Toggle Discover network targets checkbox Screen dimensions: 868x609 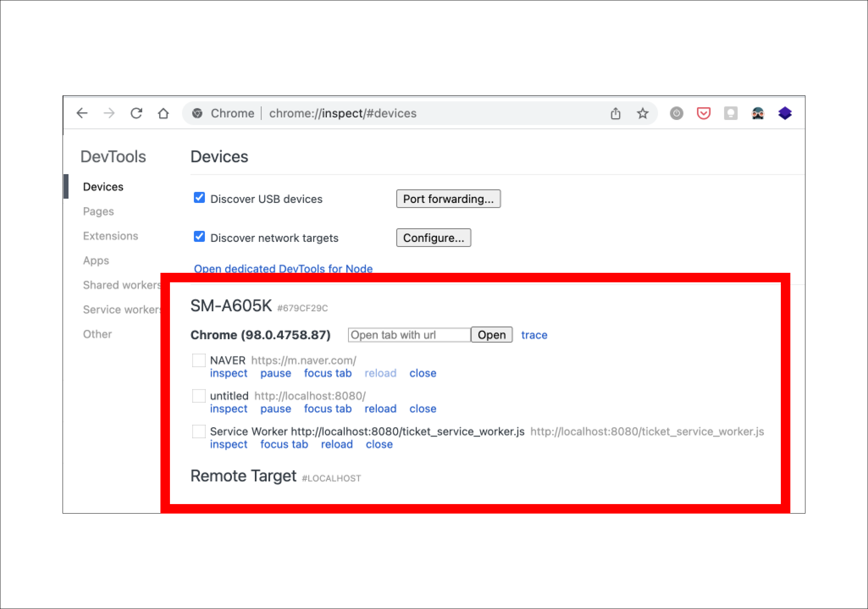pyautogui.click(x=199, y=237)
